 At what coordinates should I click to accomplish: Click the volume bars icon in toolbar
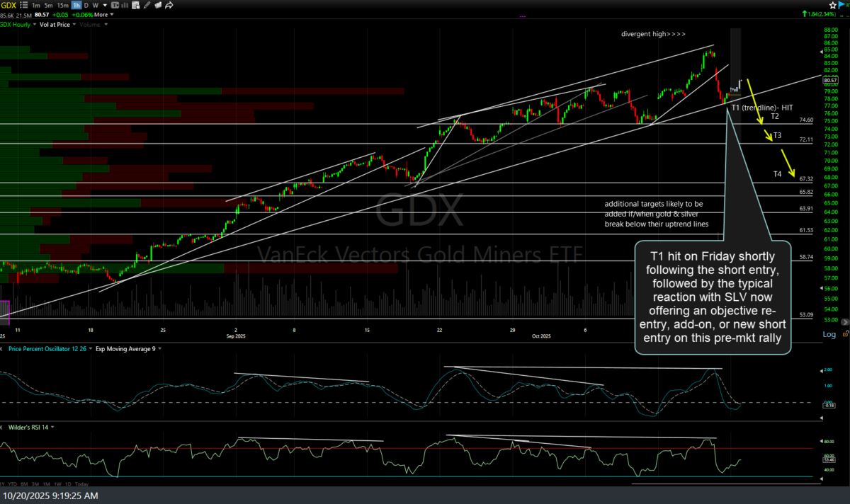click(125, 5)
